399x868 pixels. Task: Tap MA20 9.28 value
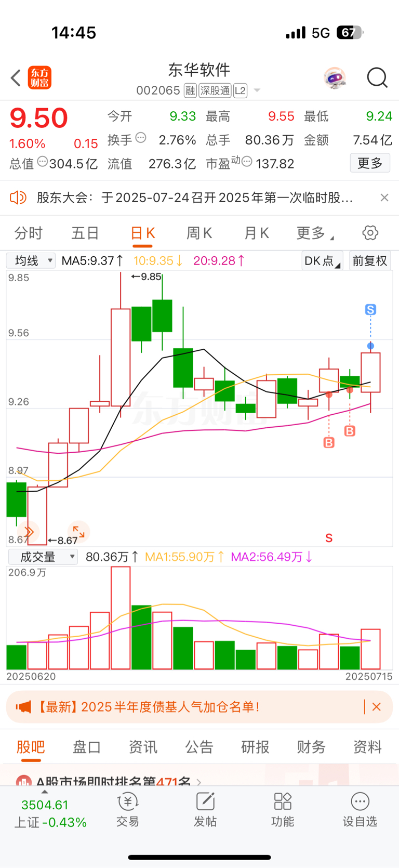pyautogui.click(x=219, y=260)
